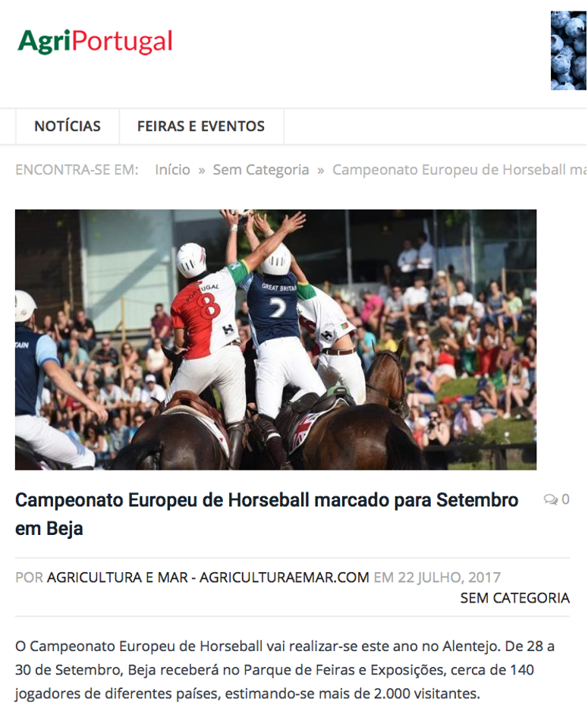Click the Campeonato Europeu breadcrumb text

tap(459, 170)
